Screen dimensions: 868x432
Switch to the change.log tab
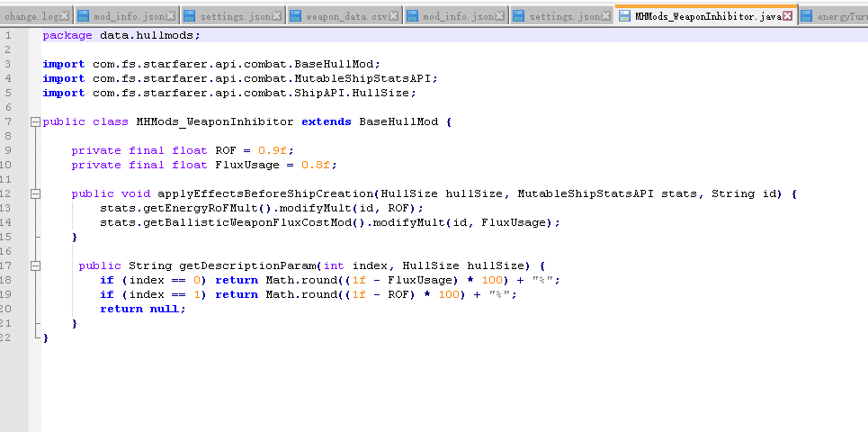pyautogui.click(x=31, y=16)
